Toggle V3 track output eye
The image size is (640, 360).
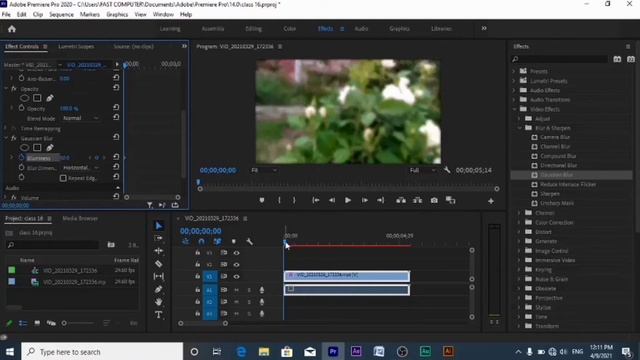[x=236, y=253]
